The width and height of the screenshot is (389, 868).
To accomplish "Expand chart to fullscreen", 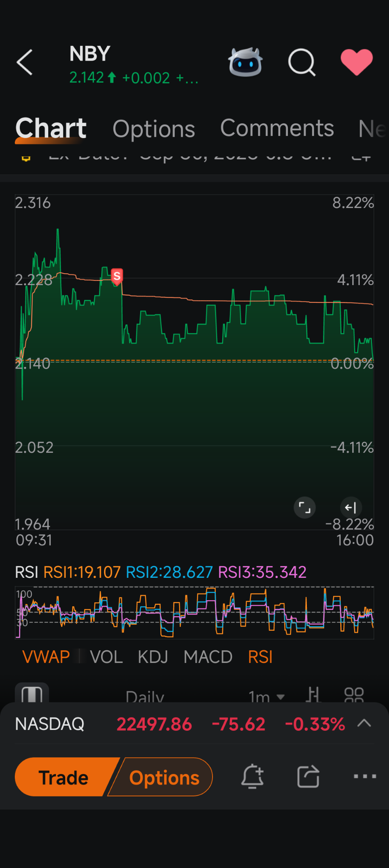I will click(304, 507).
